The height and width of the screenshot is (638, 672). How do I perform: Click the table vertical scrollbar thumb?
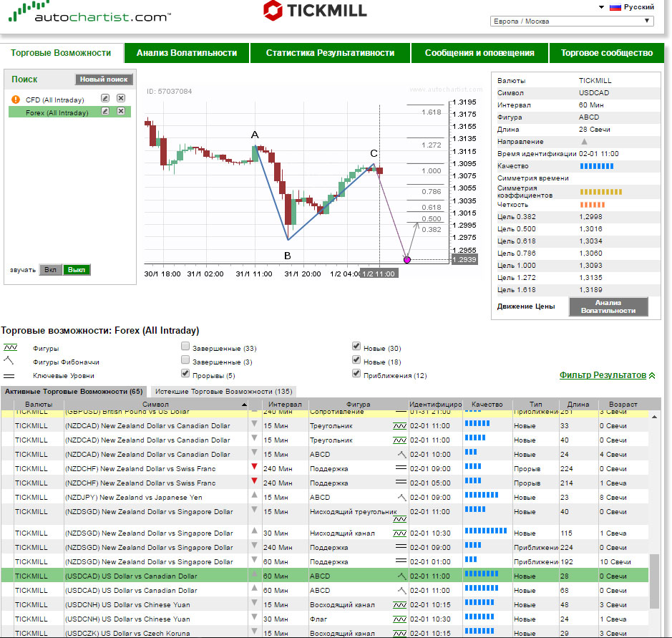tap(654, 581)
